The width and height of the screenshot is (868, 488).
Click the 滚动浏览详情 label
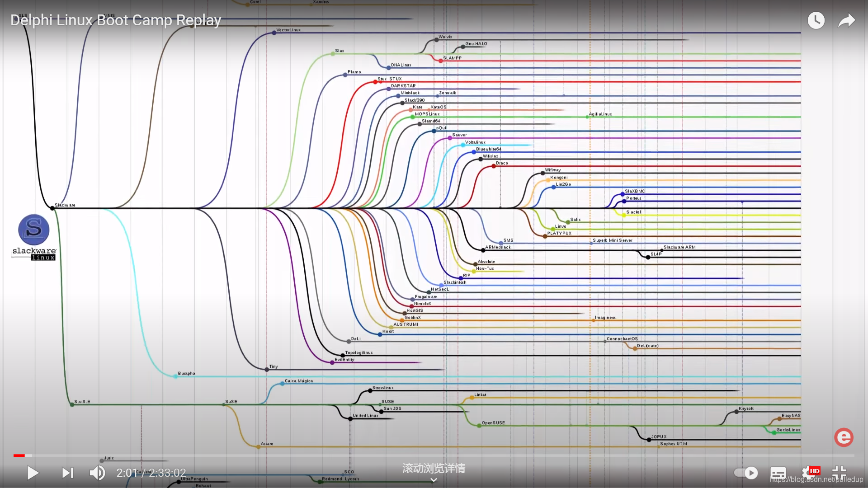434,469
